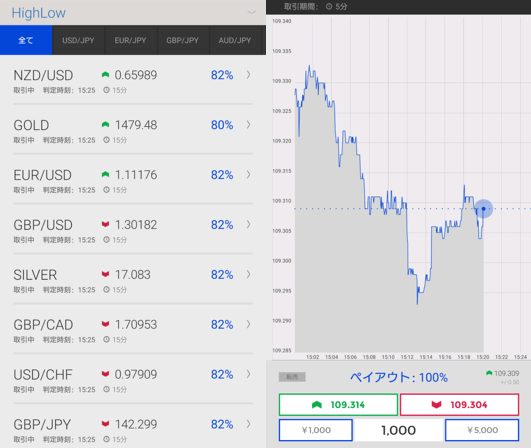Click the ペイアウト: 100% payout label
The image size is (531, 448).
(399, 377)
